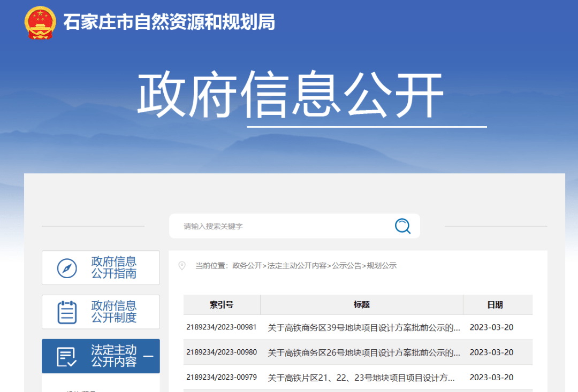Select the 政府信息公开制度 menu text
This screenshot has width=578, height=392.
coord(113,312)
